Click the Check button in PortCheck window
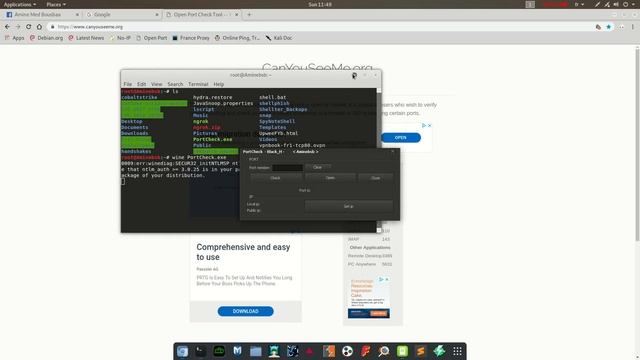 [x=276, y=178]
